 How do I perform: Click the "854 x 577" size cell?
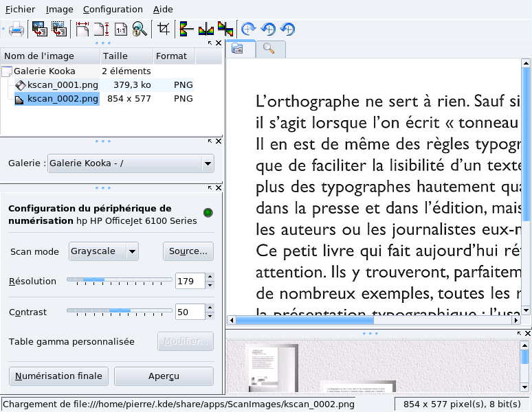(129, 99)
